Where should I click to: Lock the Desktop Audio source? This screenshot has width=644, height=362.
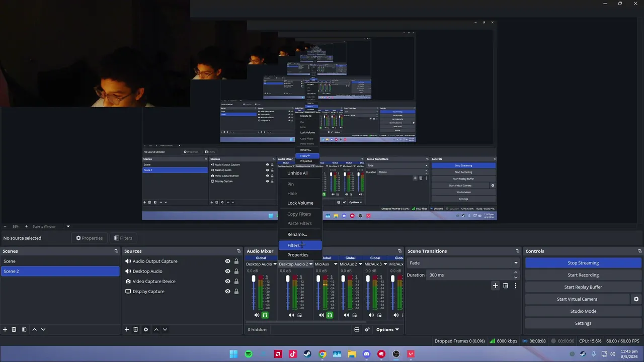pos(236,271)
